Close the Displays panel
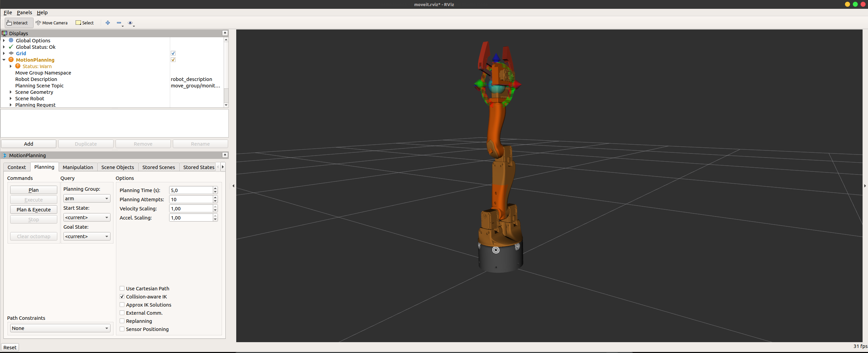 click(x=225, y=33)
